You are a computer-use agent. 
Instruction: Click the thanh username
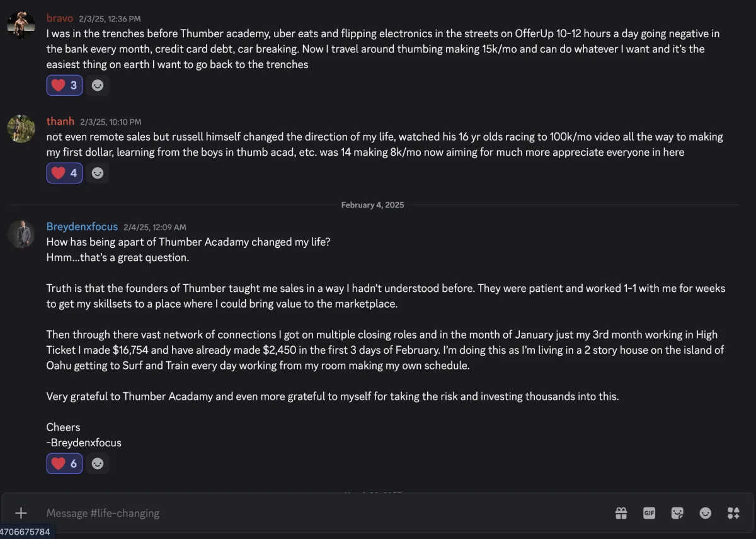click(x=60, y=121)
